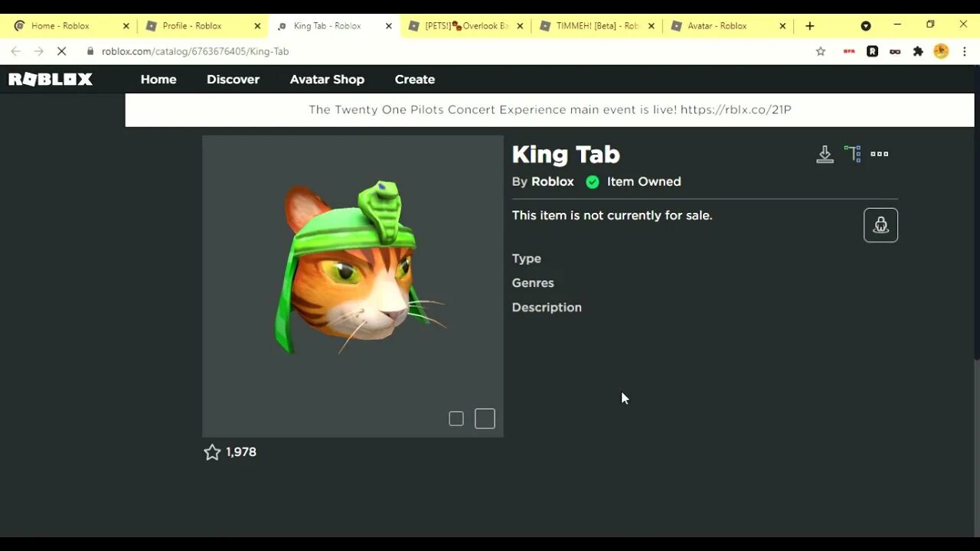Open the BPR extension icon
Screen dimensions: 980x551
pos(849,51)
